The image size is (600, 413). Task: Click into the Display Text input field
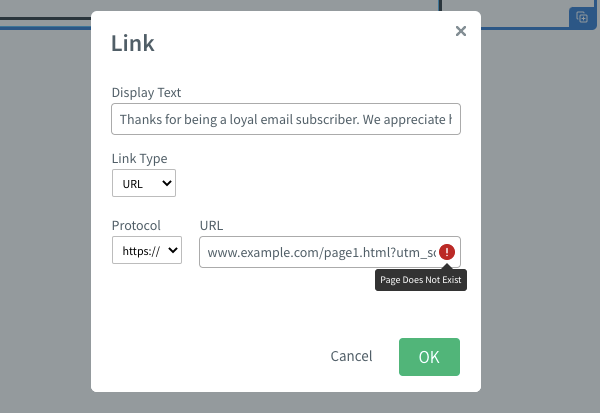tap(286, 120)
